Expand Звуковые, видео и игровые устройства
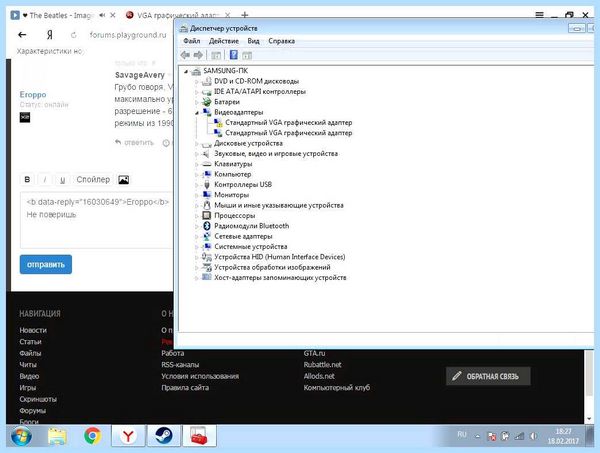600x453 pixels. (x=197, y=154)
